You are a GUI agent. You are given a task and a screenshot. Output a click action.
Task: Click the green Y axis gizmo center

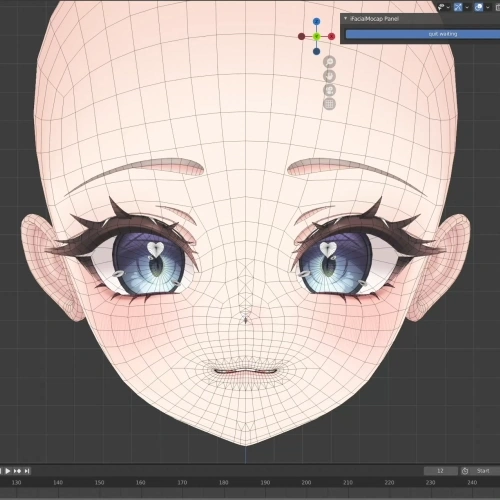tap(317, 36)
